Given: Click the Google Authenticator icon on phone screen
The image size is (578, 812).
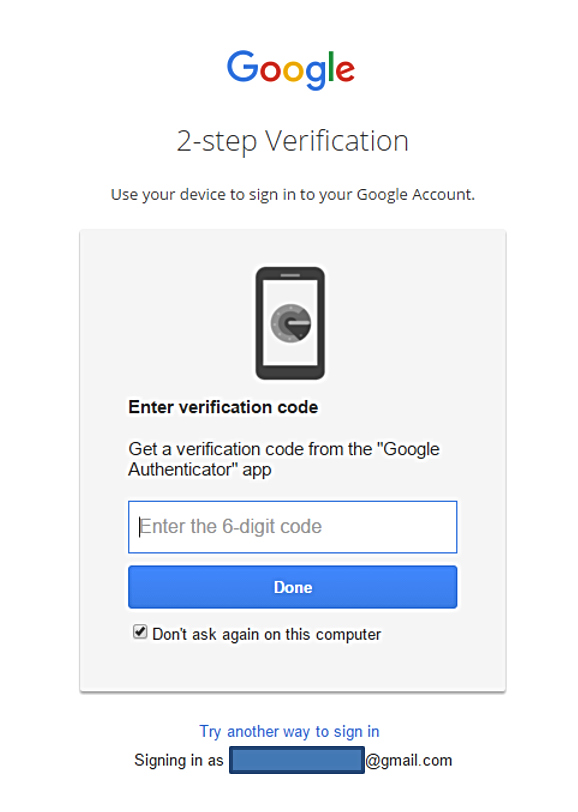Looking at the screenshot, I should tap(291, 323).
